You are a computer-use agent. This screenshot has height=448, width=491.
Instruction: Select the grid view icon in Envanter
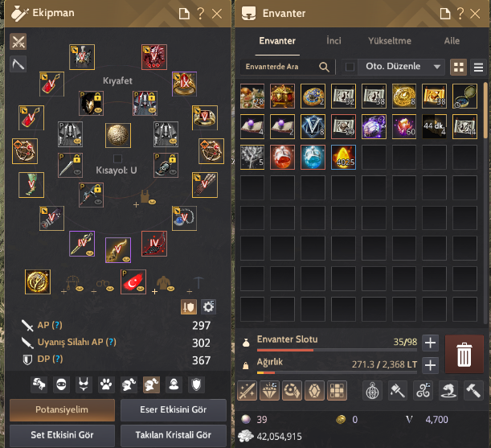point(458,67)
